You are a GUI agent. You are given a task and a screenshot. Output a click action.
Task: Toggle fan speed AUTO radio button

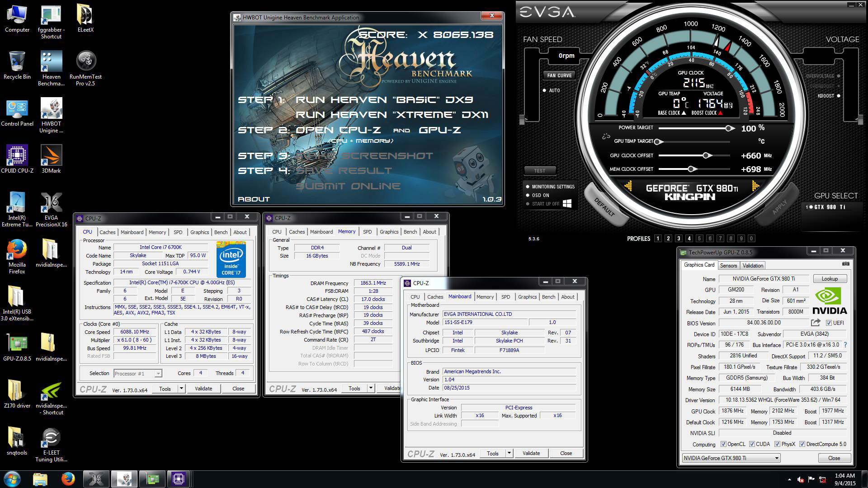pos(545,90)
